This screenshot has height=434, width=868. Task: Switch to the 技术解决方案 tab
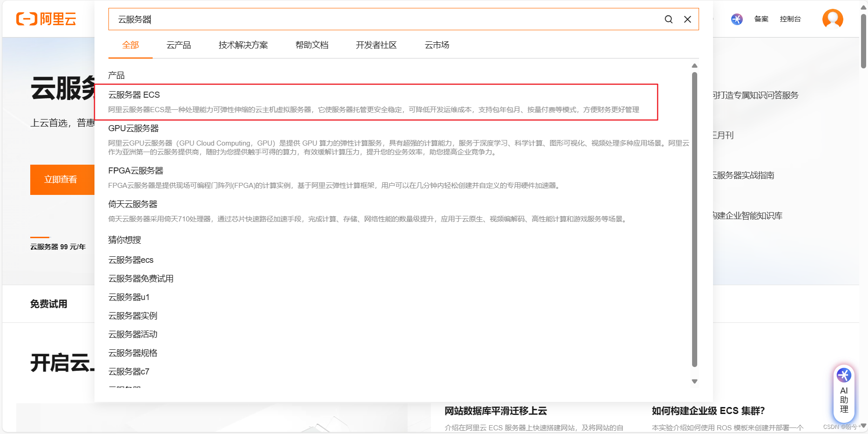[x=243, y=45]
